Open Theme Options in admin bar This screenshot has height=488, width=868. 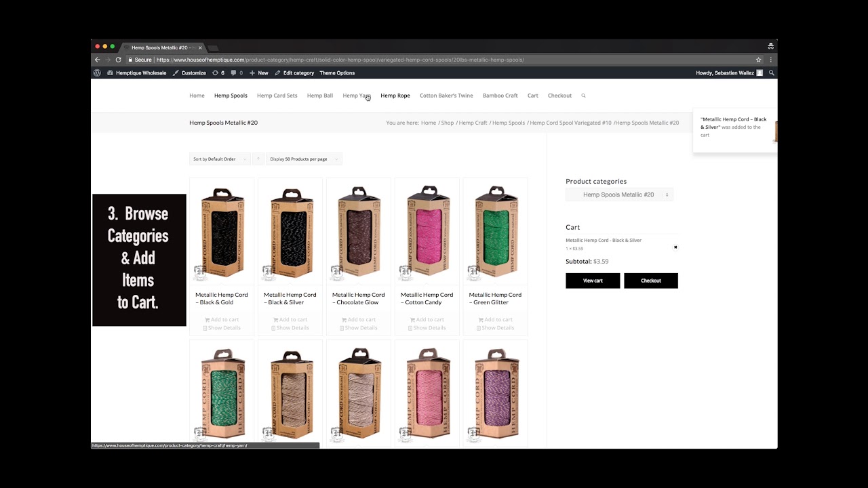coord(337,73)
